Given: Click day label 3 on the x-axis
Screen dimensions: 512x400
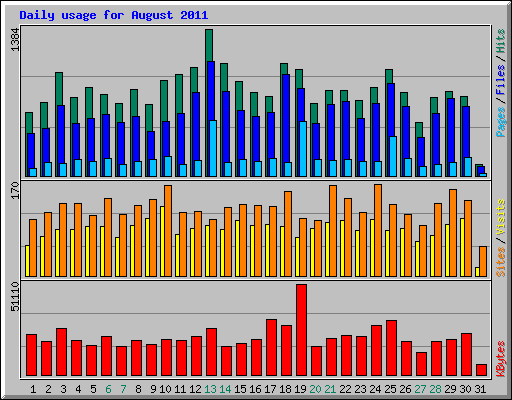Looking at the screenshot, I should 63,389.
